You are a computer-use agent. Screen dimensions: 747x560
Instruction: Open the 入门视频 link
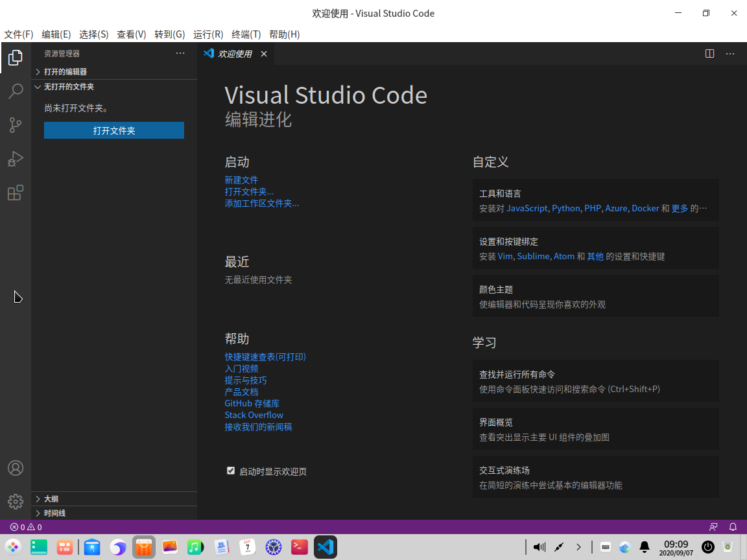[x=241, y=369]
